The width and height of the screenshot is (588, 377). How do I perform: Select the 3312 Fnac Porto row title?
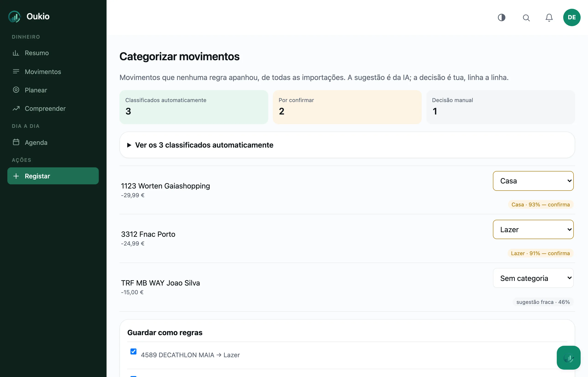point(148,234)
